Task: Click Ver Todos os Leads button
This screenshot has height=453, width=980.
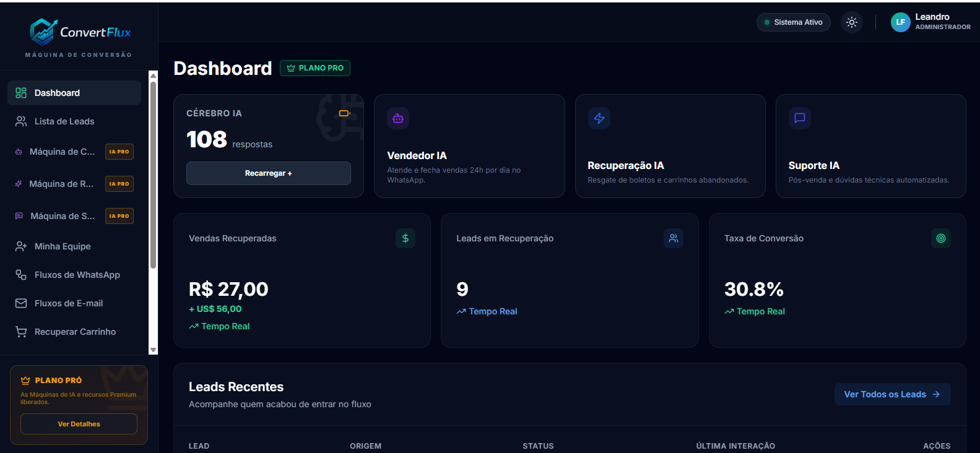Action: tap(893, 394)
